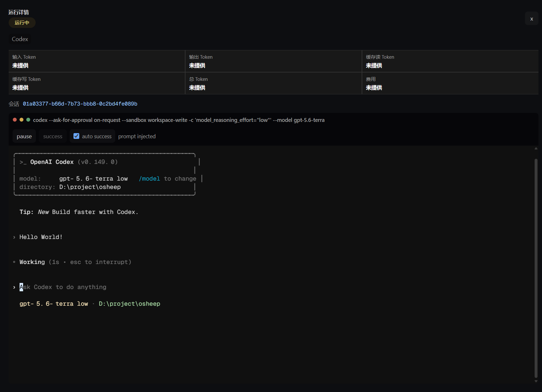Viewport: 542px width, 392px height.
Task: Click the OpenAI Codex version title
Action: tap(69, 162)
